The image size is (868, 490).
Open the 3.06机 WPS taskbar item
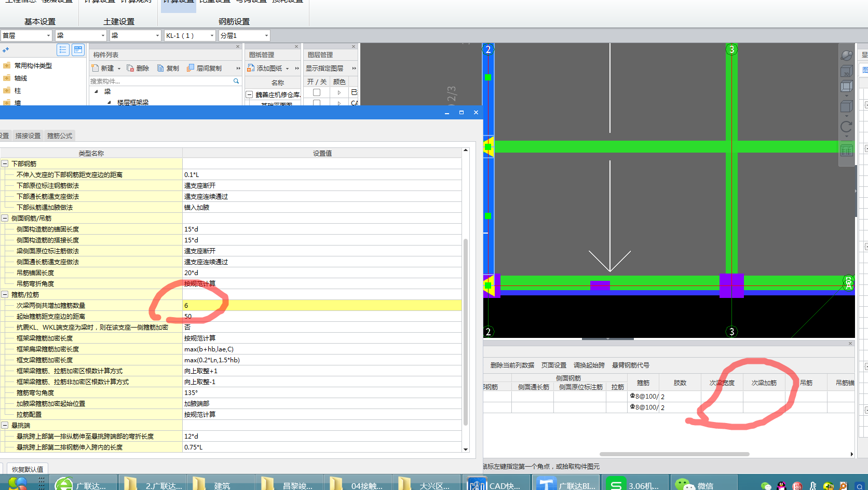pyautogui.click(x=634, y=484)
